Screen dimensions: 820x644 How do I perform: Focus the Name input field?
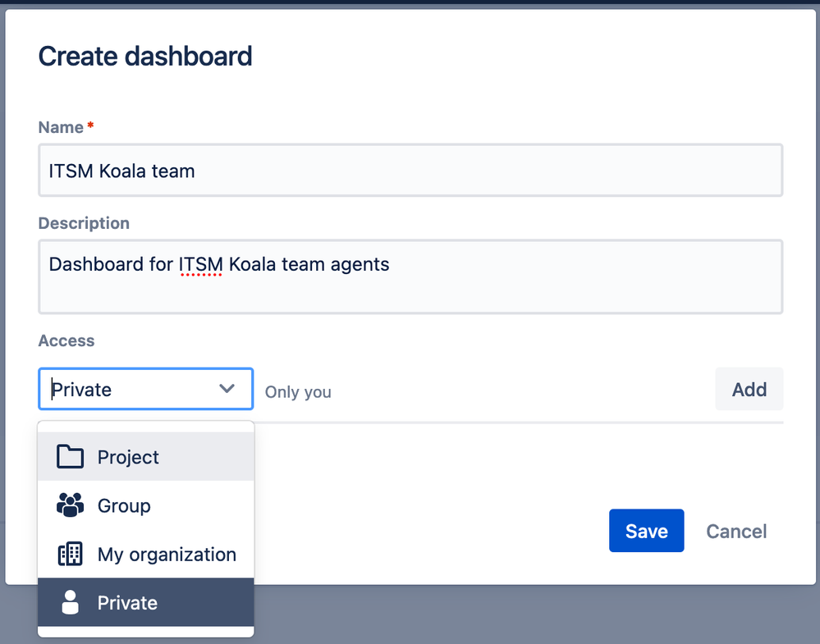tap(410, 171)
